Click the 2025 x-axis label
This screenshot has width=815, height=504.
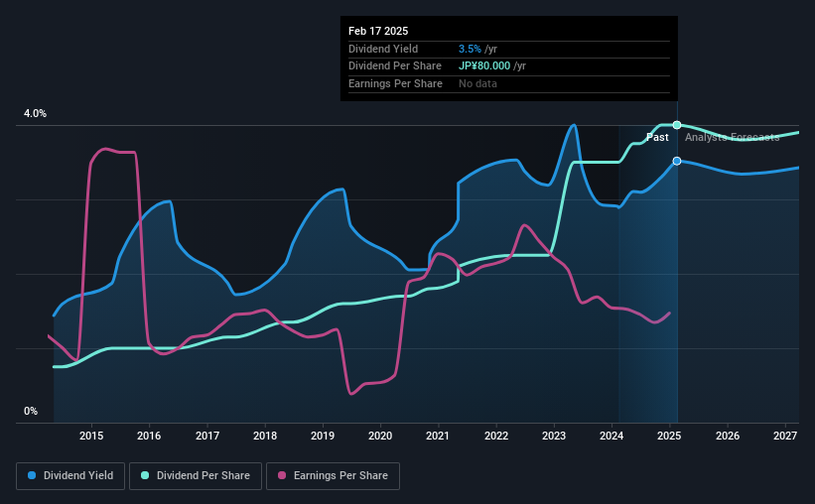pos(669,436)
